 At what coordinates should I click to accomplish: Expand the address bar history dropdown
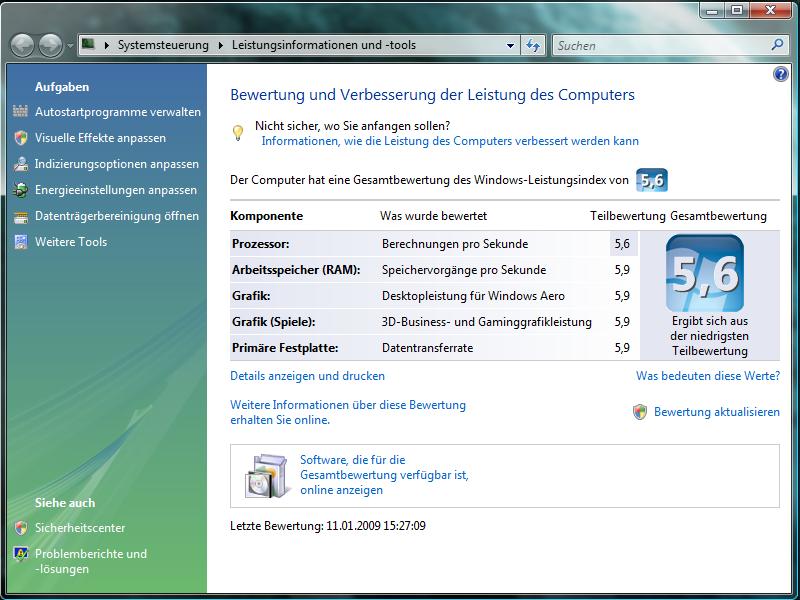point(510,45)
